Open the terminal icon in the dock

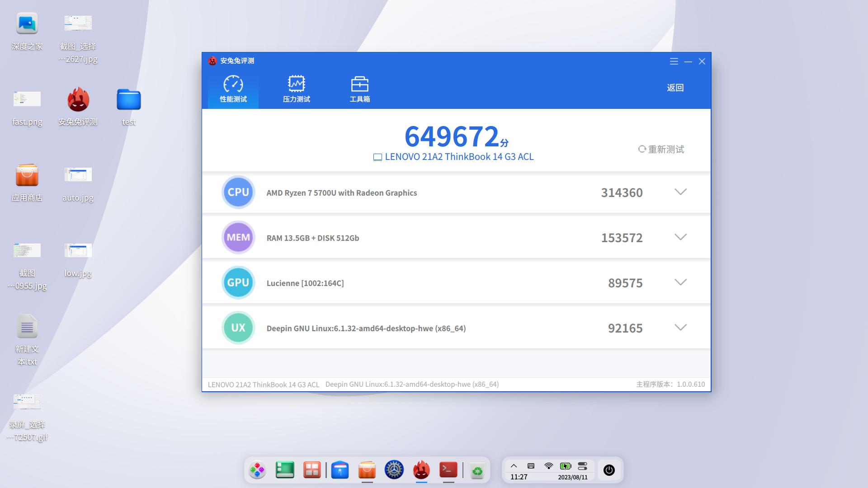(x=448, y=470)
